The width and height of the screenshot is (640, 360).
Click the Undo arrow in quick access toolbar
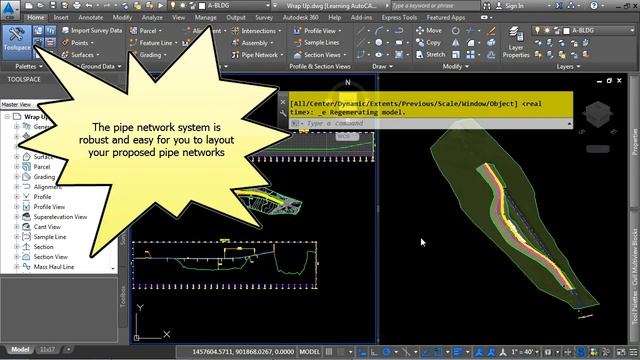point(89,6)
